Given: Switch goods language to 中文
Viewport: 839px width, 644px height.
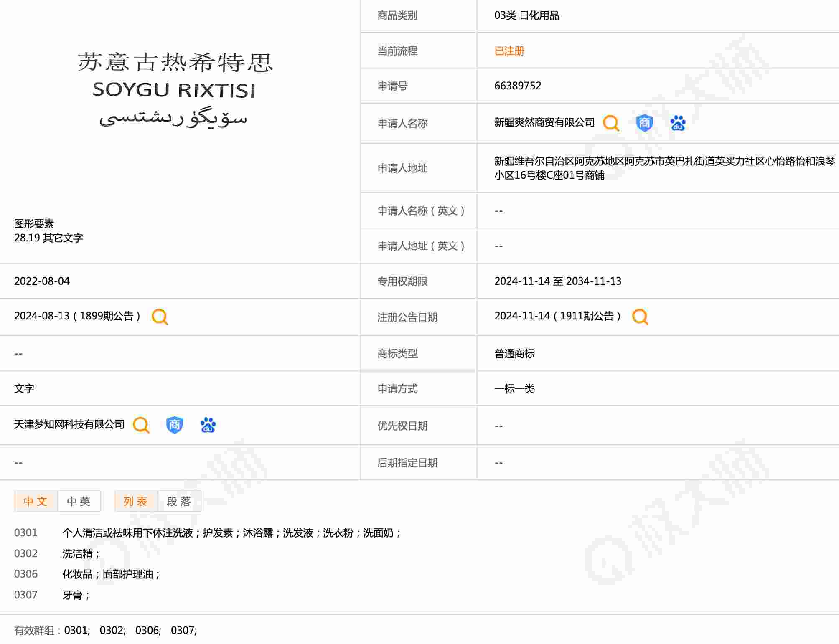Looking at the screenshot, I should pyautogui.click(x=36, y=501).
